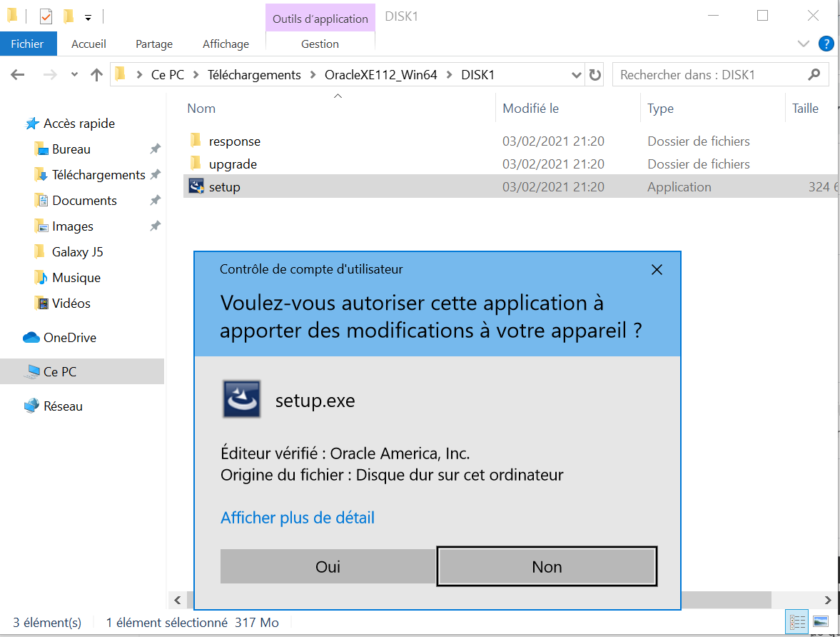The height and width of the screenshot is (637, 840).
Task: Switch to the Affichage ribbon tab
Action: click(226, 44)
